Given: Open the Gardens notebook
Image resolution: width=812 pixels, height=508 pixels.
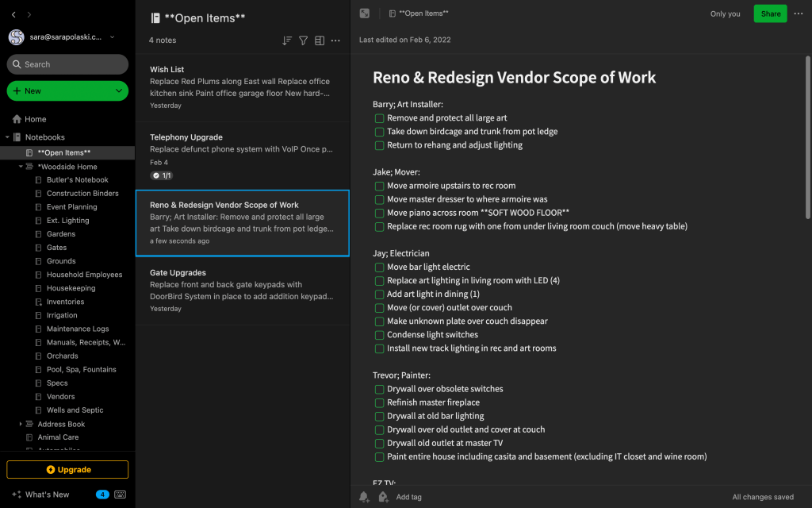Looking at the screenshot, I should point(61,234).
